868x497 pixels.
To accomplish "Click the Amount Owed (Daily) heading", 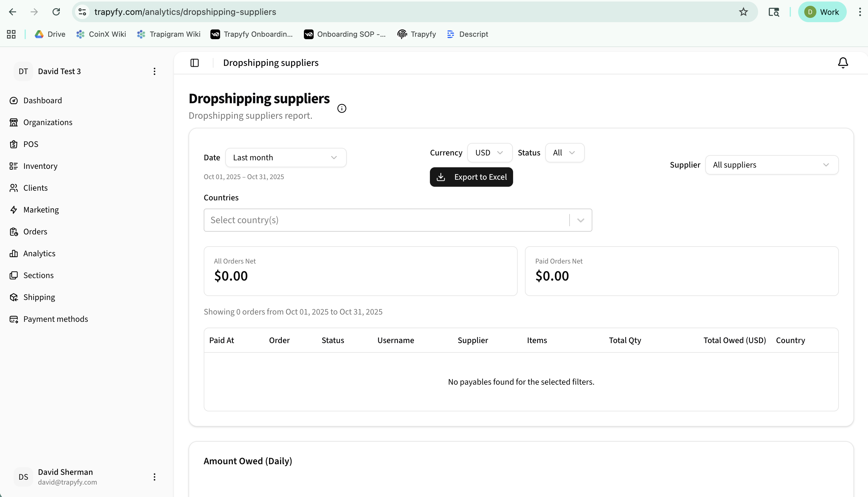I will tap(248, 461).
